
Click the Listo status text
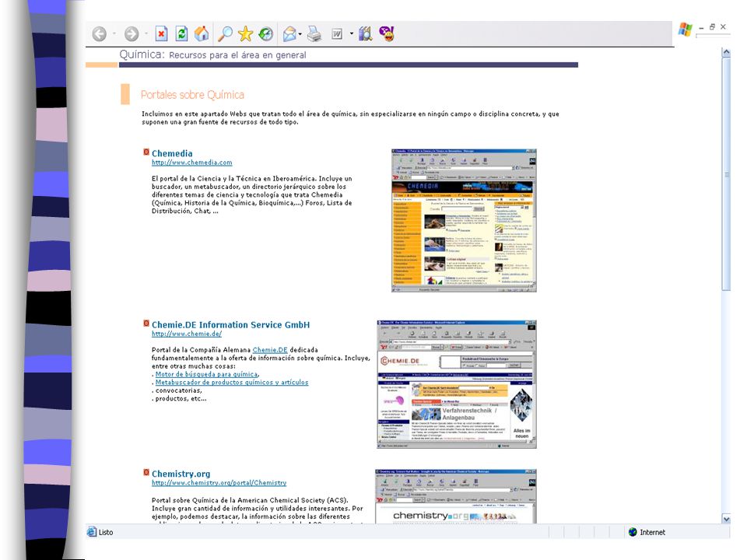[106, 532]
